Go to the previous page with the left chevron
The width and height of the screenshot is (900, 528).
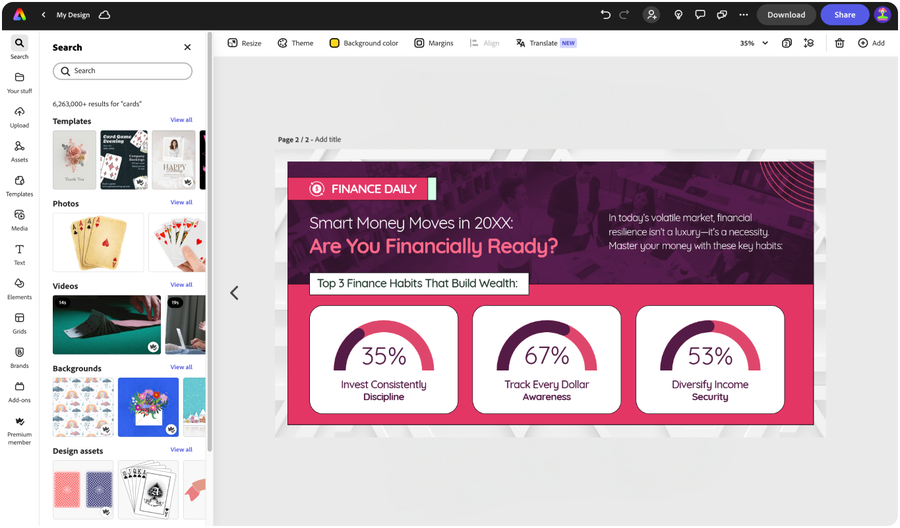234,293
